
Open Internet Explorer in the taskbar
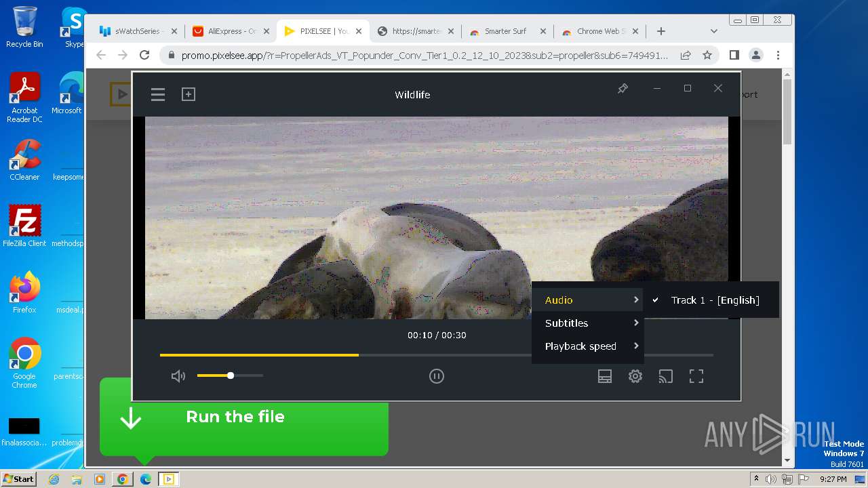click(54, 479)
